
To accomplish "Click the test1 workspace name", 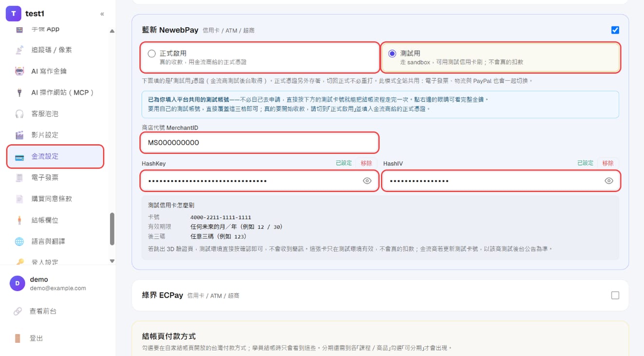I will pyautogui.click(x=35, y=14).
